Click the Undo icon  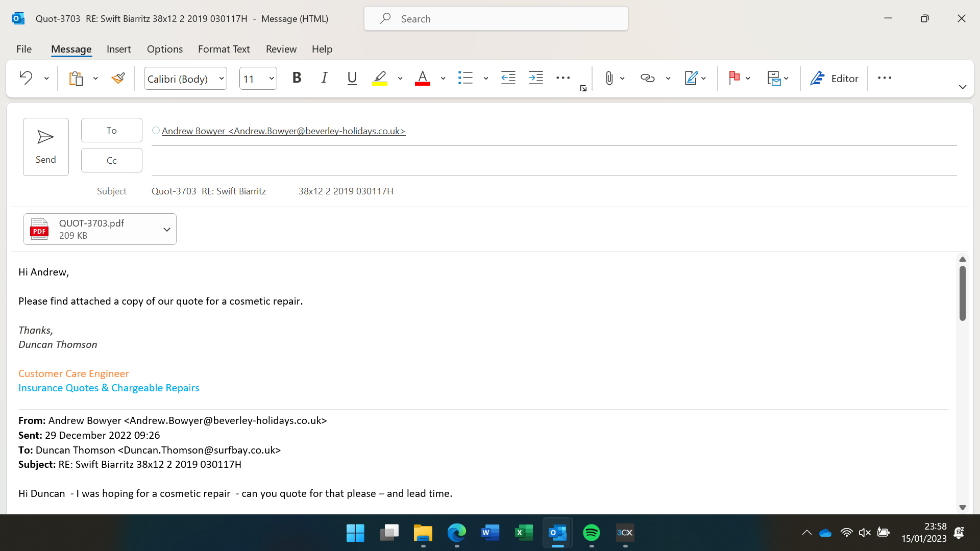pos(26,78)
